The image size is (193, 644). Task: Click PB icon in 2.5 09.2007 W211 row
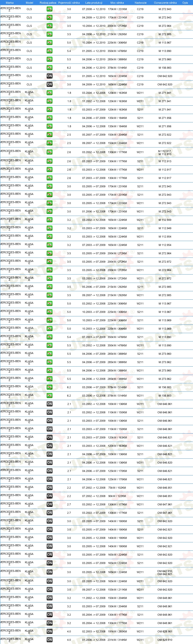[50, 143]
